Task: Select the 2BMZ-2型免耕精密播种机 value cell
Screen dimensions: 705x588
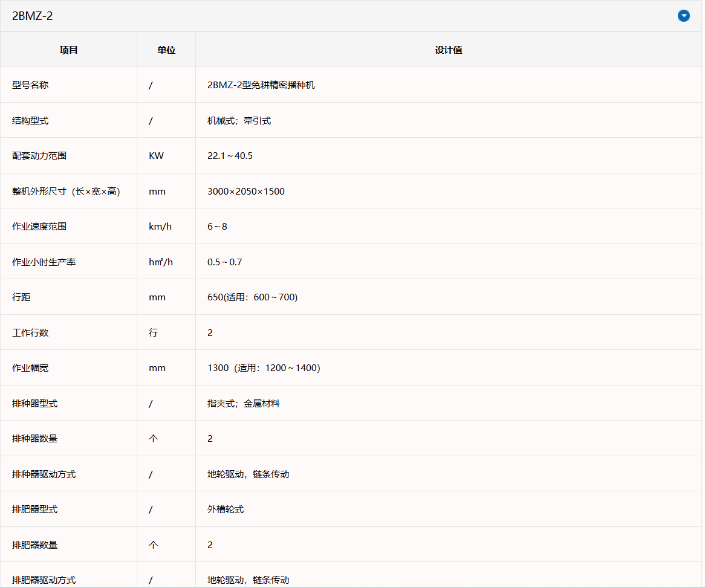Action: (x=261, y=85)
